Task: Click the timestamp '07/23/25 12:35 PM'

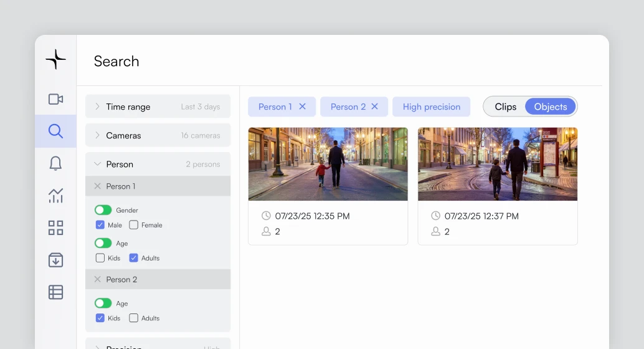Action: [312, 216]
